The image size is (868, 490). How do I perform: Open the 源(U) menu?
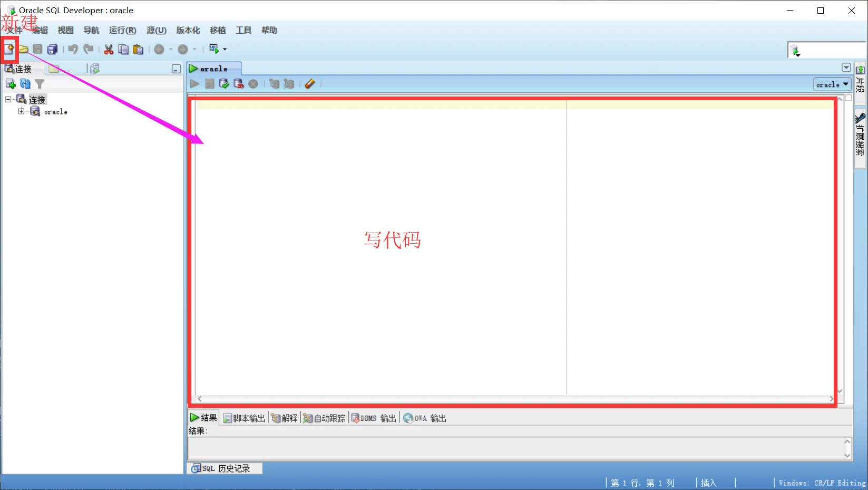157,30
